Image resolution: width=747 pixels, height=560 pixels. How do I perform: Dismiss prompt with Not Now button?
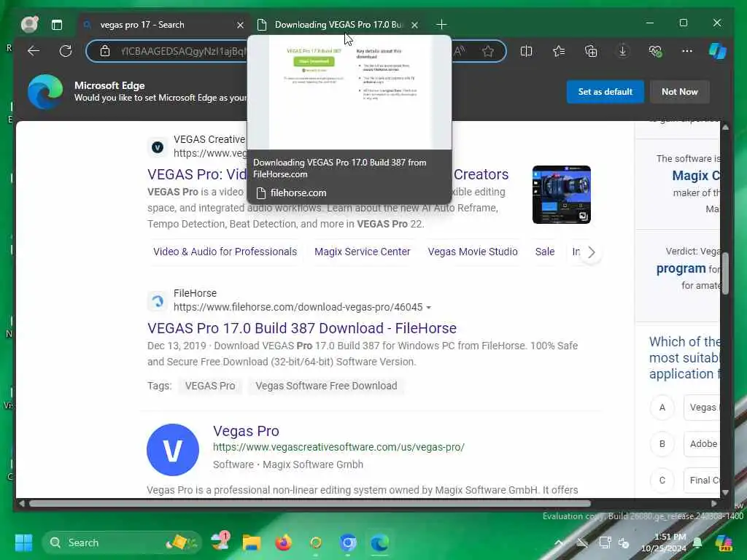point(679,92)
